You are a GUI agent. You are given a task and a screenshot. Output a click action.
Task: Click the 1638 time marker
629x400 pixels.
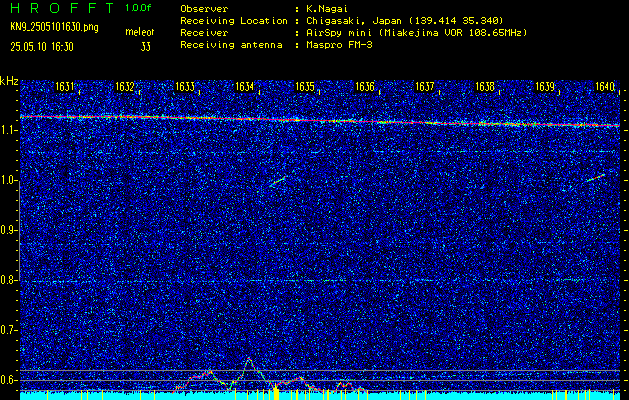click(x=485, y=87)
